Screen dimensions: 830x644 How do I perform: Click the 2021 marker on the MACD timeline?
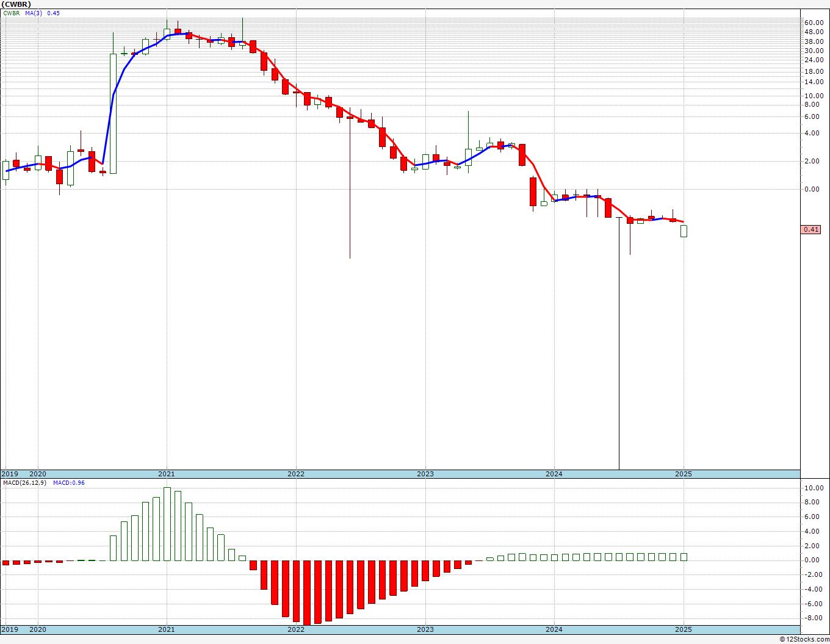coord(167,629)
